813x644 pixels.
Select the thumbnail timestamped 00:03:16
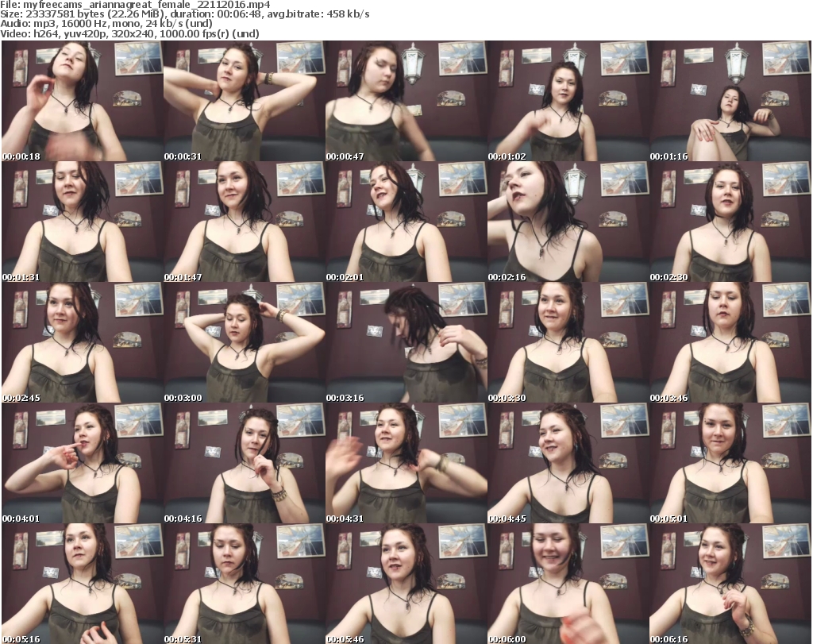click(x=406, y=343)
